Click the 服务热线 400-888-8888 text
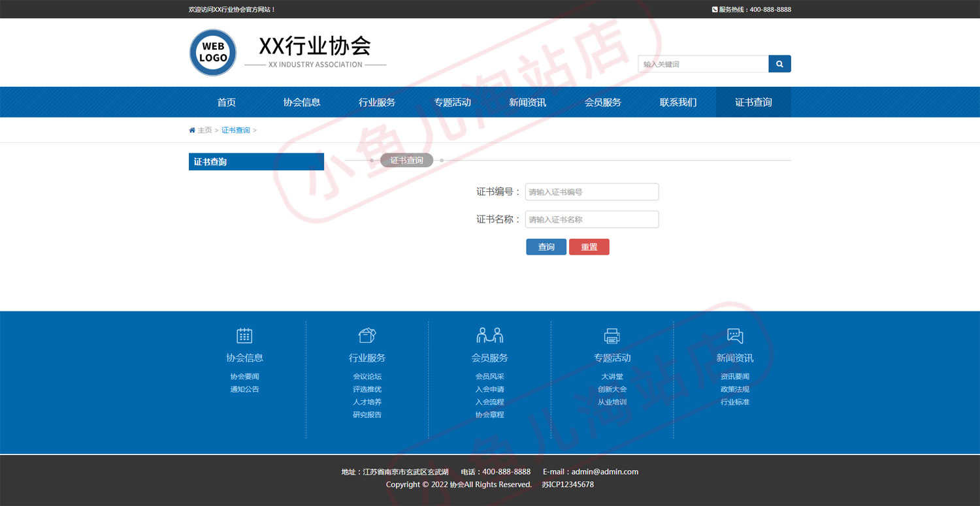Screen dimensions: 980x506 pos(755,10)
